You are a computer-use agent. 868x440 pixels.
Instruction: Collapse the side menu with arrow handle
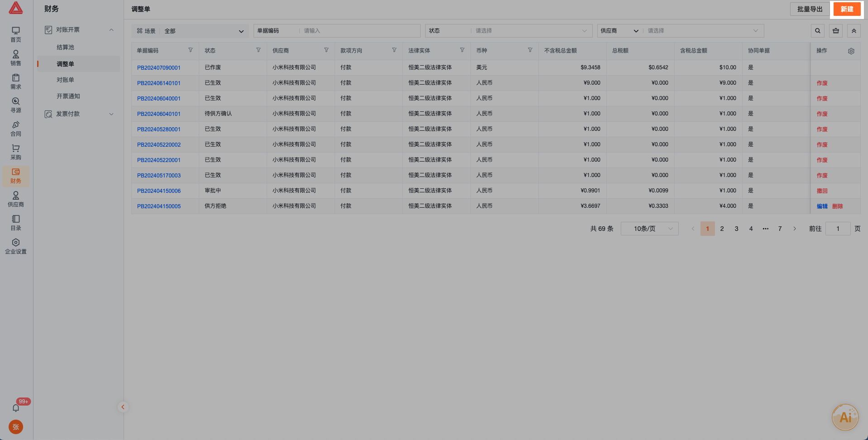tap(123, 407)
